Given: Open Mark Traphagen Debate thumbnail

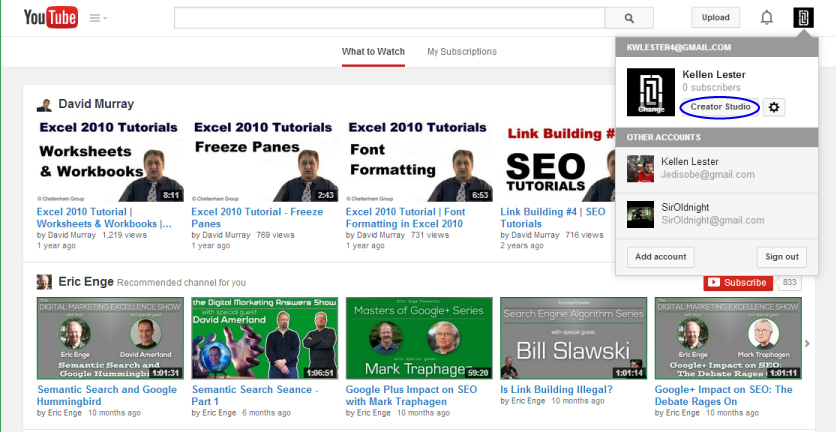Looking at the screenshot, I should click(x=728, y=338).
